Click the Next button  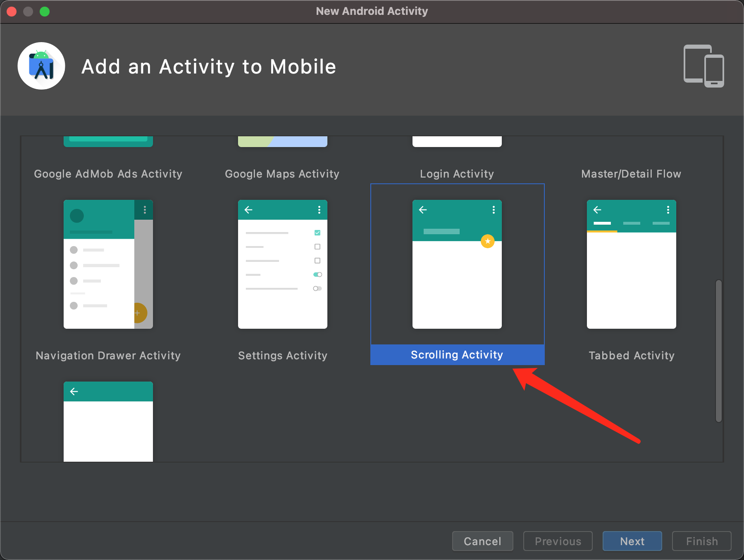click(x=632, y=541)
